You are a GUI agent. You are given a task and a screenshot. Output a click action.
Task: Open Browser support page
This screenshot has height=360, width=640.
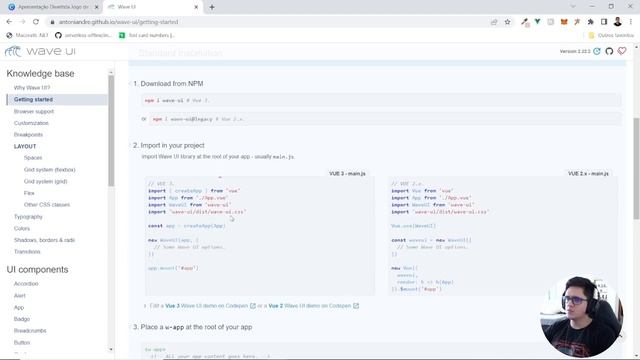[34, 111]
